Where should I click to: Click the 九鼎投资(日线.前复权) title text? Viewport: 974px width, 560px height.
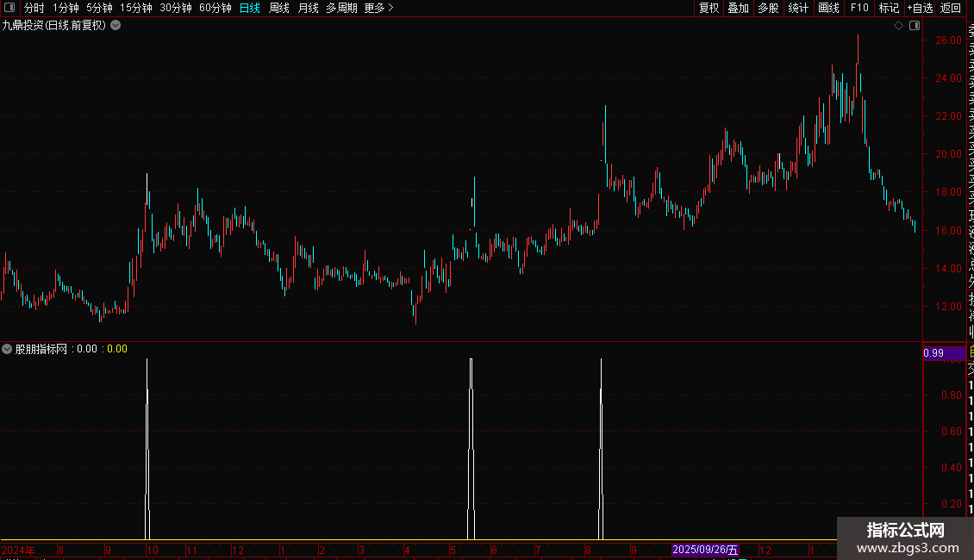point(54,26)
